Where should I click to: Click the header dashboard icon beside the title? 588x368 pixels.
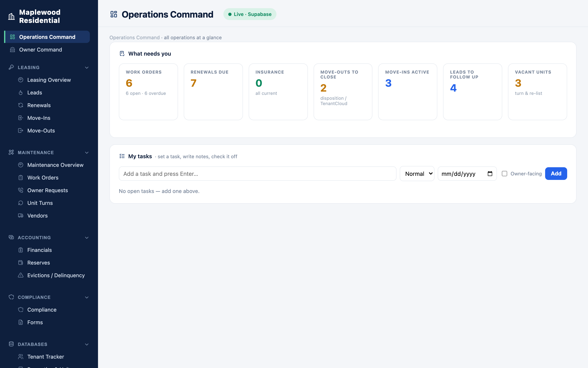pyautogui.click(x=114, y=14)
